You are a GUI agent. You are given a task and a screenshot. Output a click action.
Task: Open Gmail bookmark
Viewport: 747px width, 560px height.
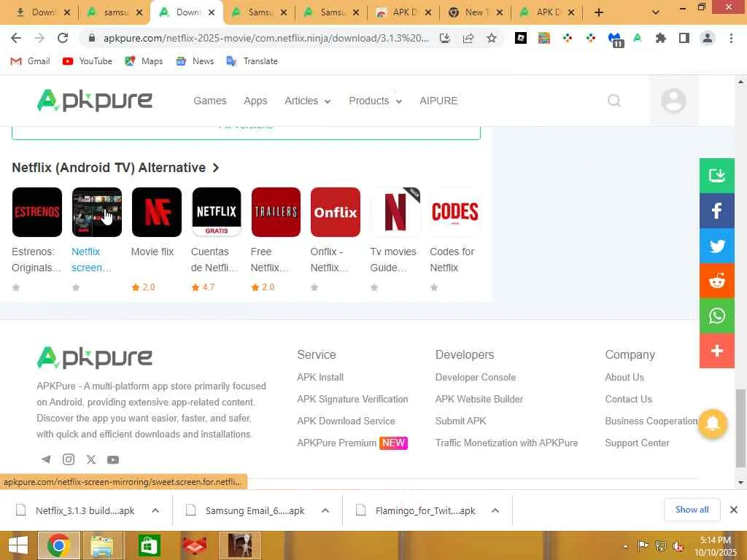(30, 61)
